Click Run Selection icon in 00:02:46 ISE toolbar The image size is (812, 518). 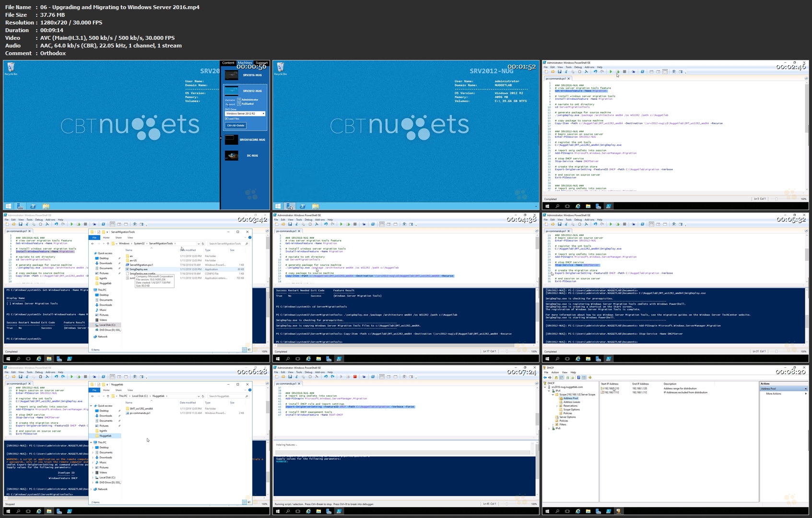pos(618,71)
